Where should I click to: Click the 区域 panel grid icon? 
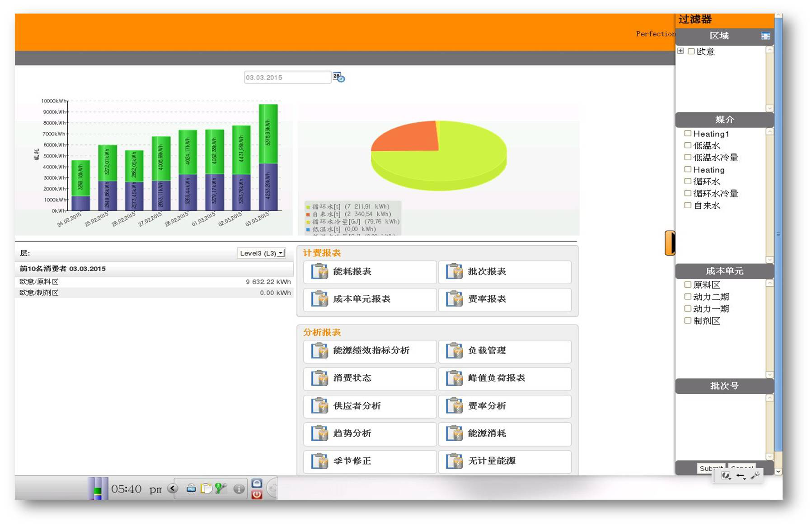pyautogui.click(x=765, y=36)
